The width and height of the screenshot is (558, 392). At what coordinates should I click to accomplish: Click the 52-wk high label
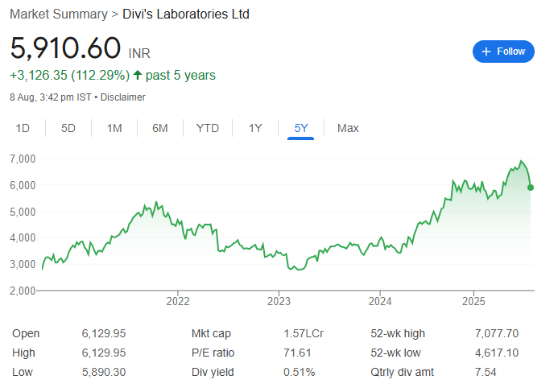pos(398,334)
